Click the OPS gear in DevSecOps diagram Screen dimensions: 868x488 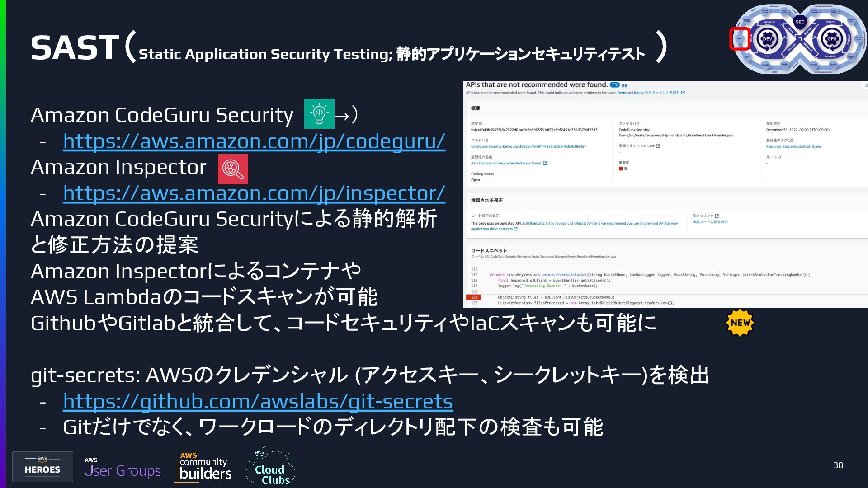[831, 39]
